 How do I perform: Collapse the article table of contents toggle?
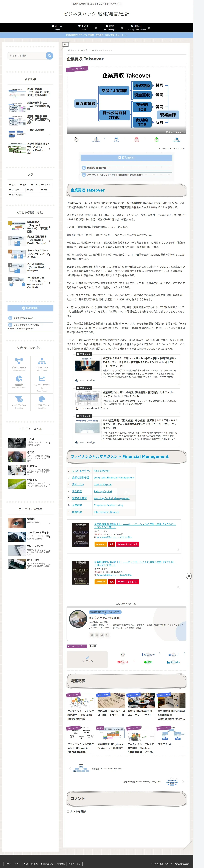[126, 157]
